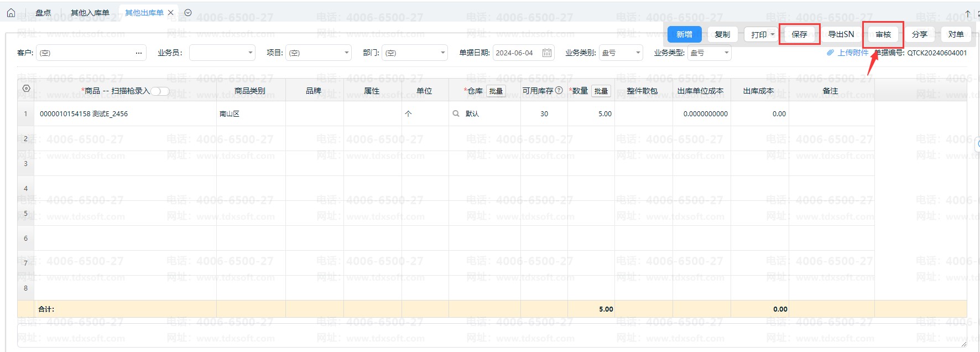Close the 其他出库单 tab
Image resolution: width=980 pixels, height=352 pixels.
pos(171,13)
